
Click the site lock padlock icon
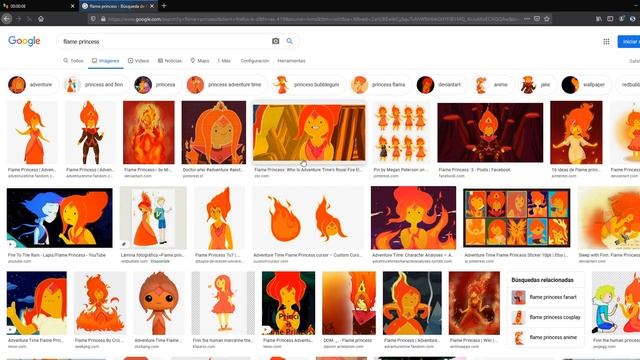(x=103, y=19)
